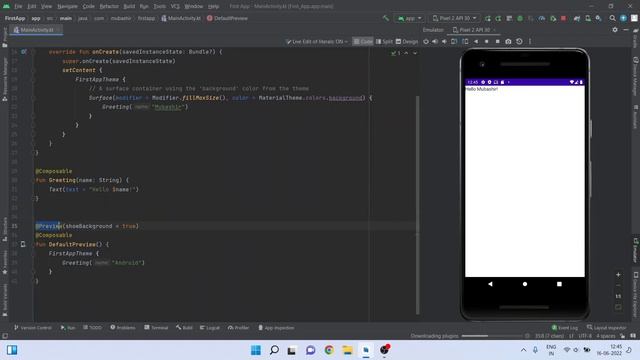This screenshot has width=640, height=360.
Task: Open the VCS menu
Action: [x=175, y=7]
